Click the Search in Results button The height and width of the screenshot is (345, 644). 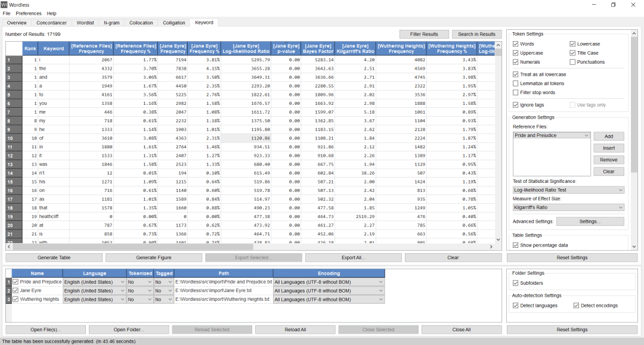click(476, 34)
